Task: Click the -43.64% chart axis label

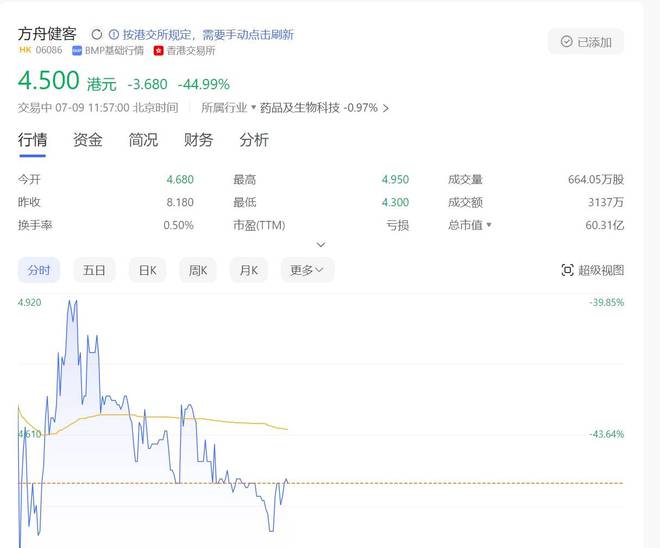Action: point(607,434)
